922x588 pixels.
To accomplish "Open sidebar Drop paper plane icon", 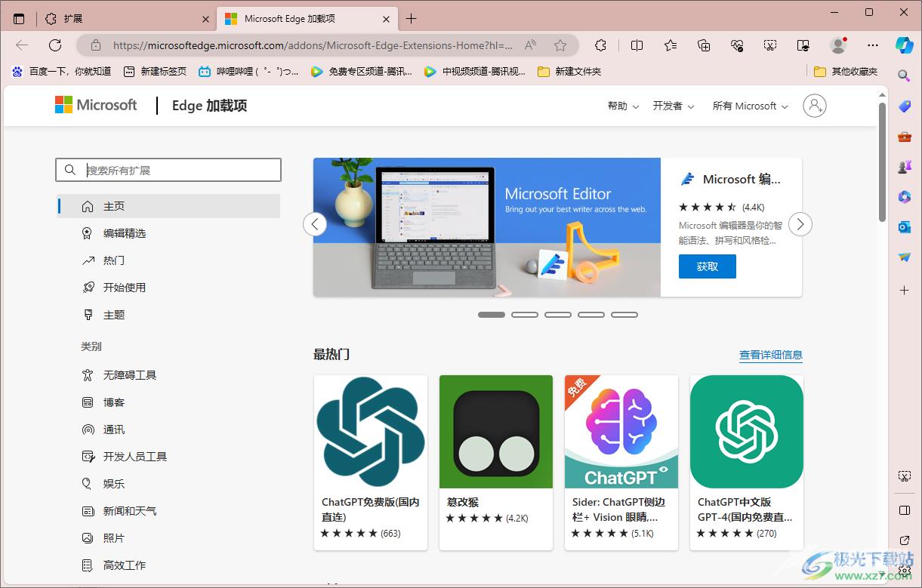I will [905, 257].
